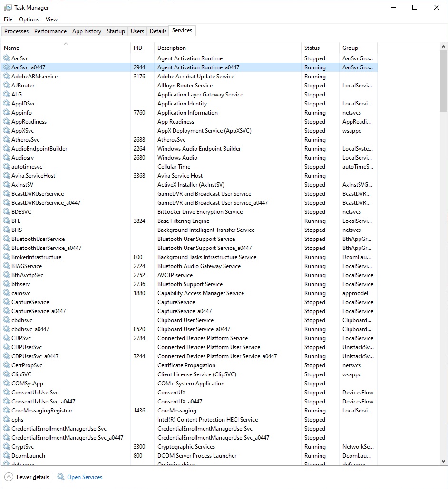
Task: Click the BitLocker Drive Encryption Service description
Action: (x=200, y=212)
